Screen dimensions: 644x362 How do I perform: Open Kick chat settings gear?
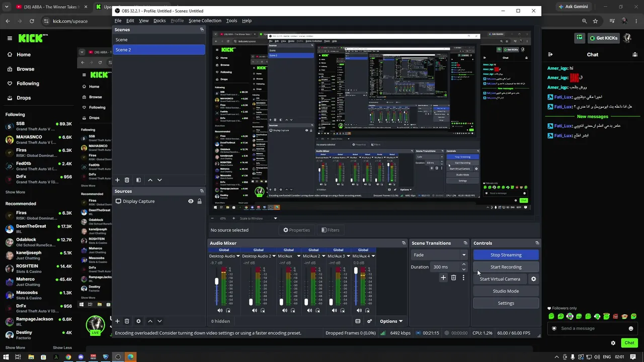[613, 343]
